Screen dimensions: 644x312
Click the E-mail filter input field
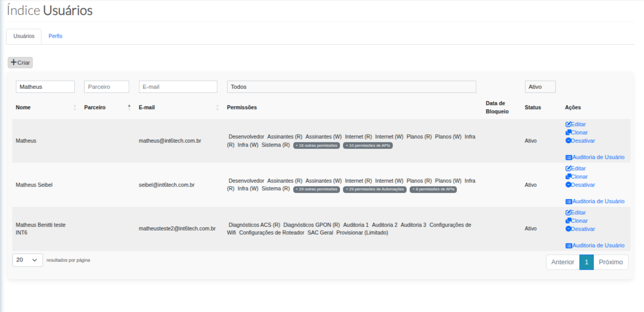click(178, 87)
